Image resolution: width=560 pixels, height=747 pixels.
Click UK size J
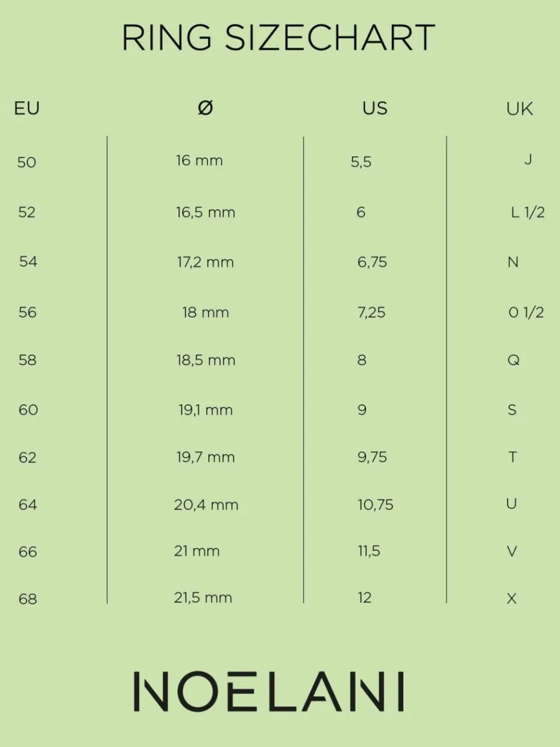click(528, 159)
